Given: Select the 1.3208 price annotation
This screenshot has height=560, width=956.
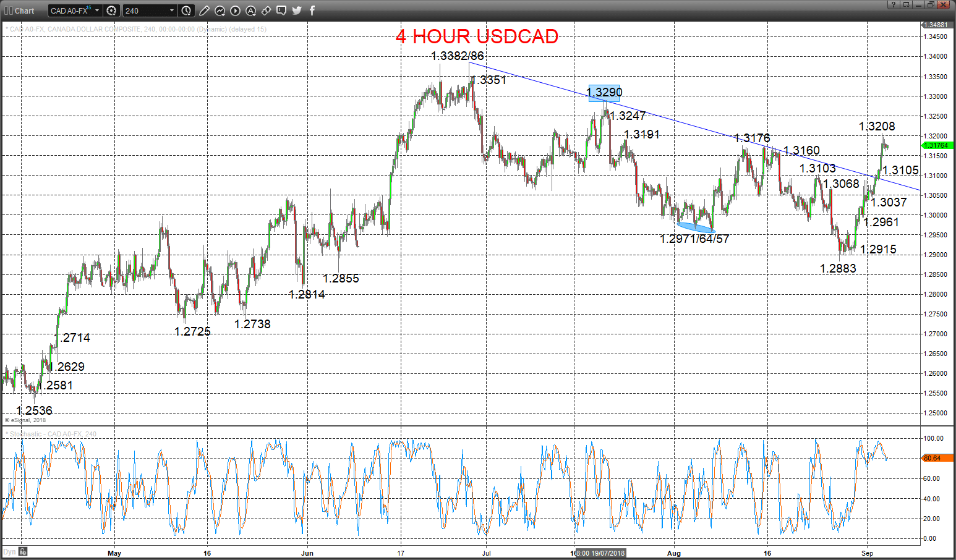Looking at the screenshot, I should pyautogui.click(x=877, y=126).
